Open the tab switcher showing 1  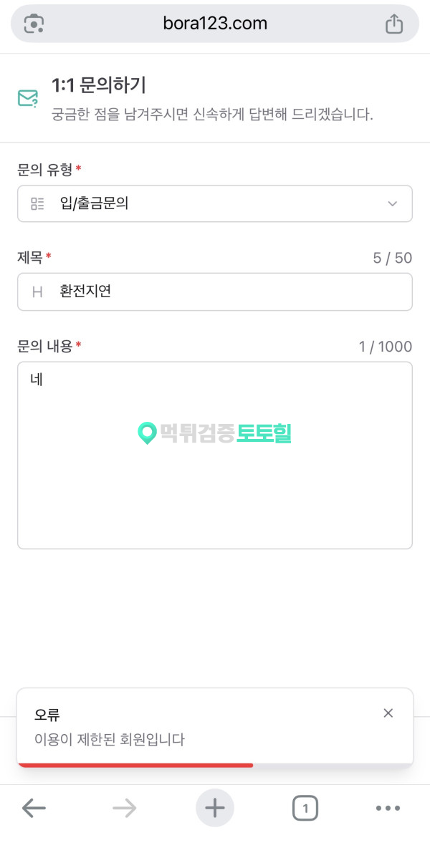(x=305, y=809)
